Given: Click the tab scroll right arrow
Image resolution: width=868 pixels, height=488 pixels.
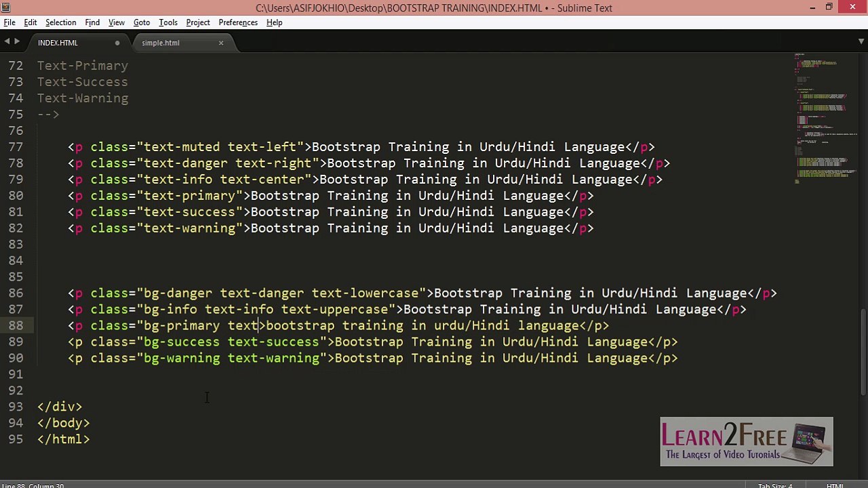Looking at the screenshot, I should [17, 42].
